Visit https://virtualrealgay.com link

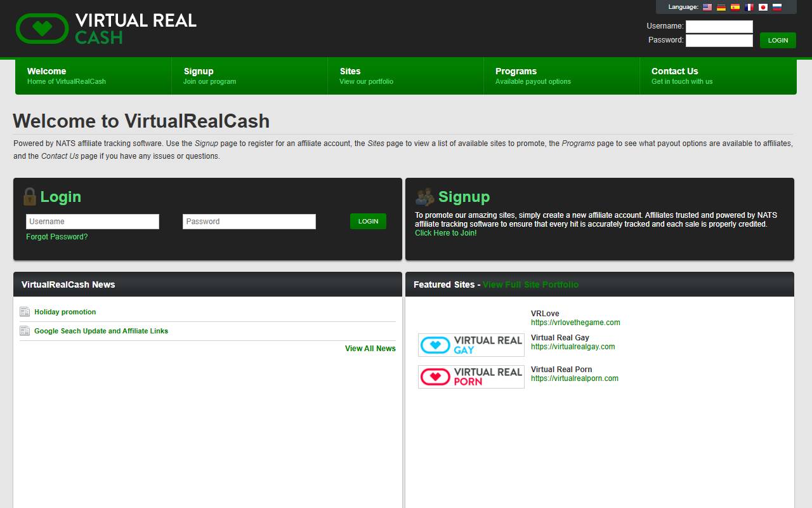point(573,347)
